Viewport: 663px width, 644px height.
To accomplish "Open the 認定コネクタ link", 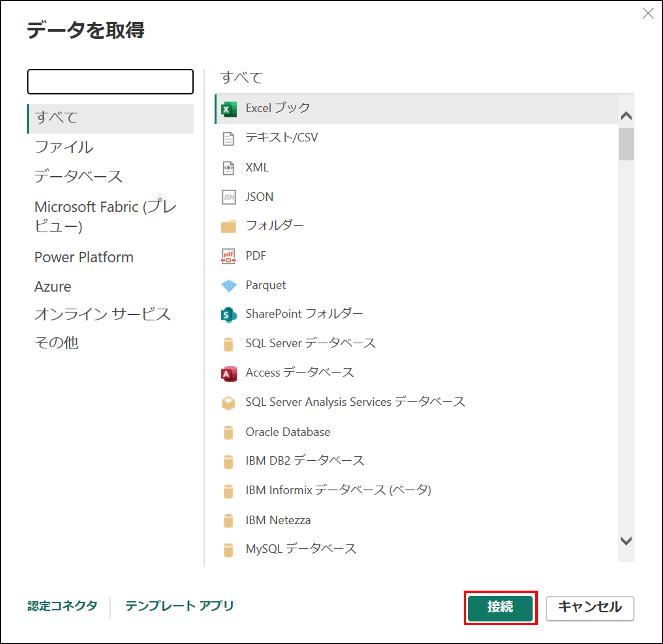I will tap(63, 606).
